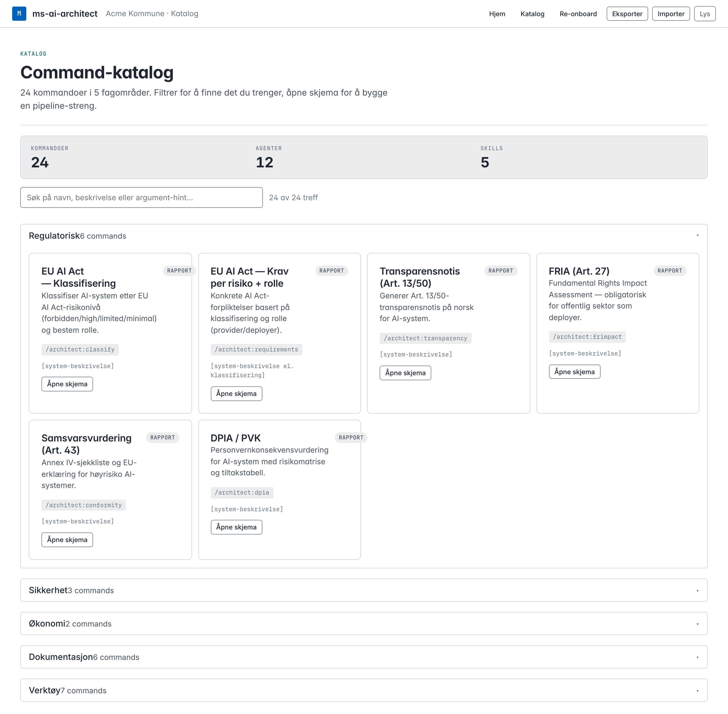Viewport: 728px width, 714px height.
Task: Go to the Katalog nav item
Action: [x=532, y=14]
